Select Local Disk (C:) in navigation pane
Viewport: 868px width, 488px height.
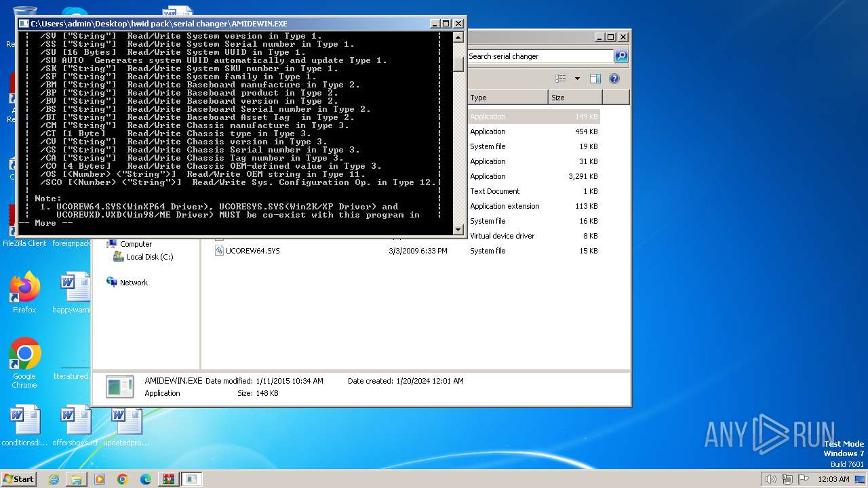coord(150,257)
